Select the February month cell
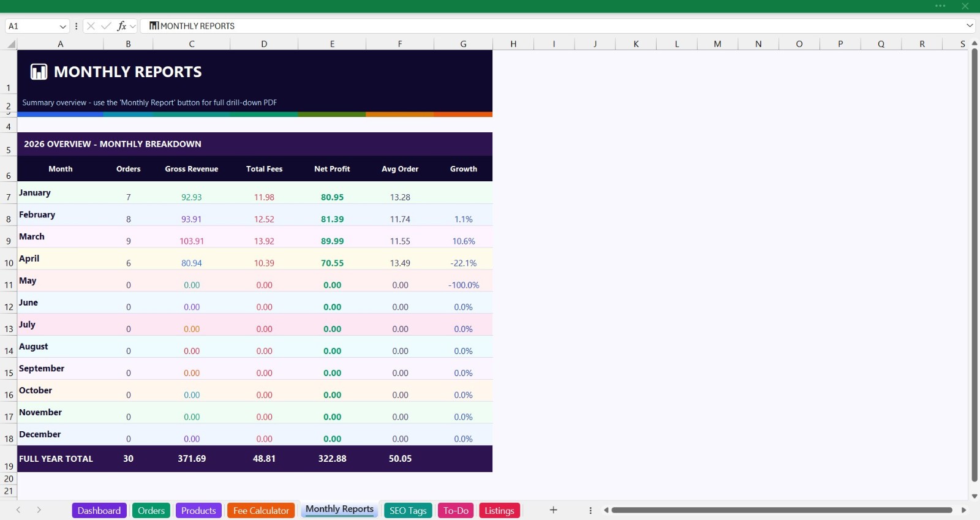Screen dimensions: 980x520 [x=60, y=214]
